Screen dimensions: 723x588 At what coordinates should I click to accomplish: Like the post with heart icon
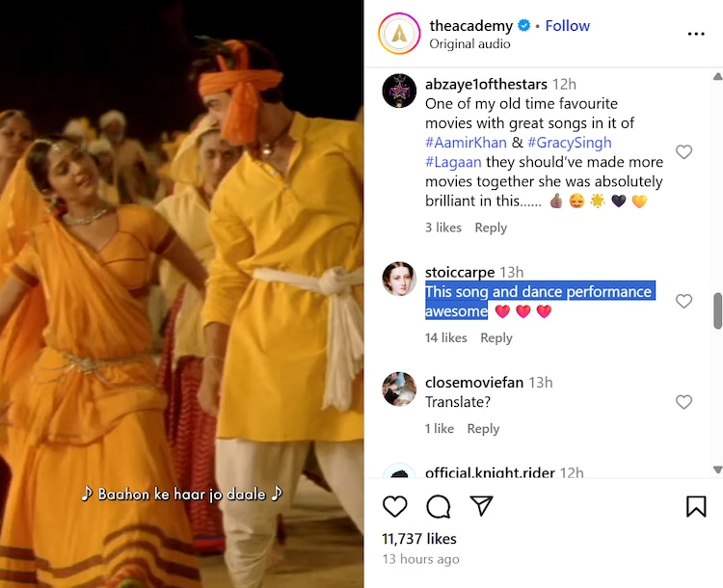point(395,506)
